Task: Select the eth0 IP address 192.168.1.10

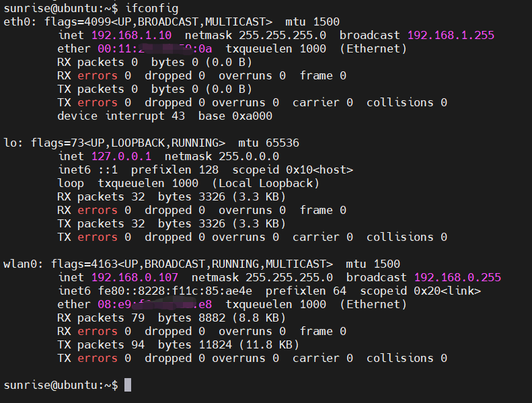Action: (131, 35)
